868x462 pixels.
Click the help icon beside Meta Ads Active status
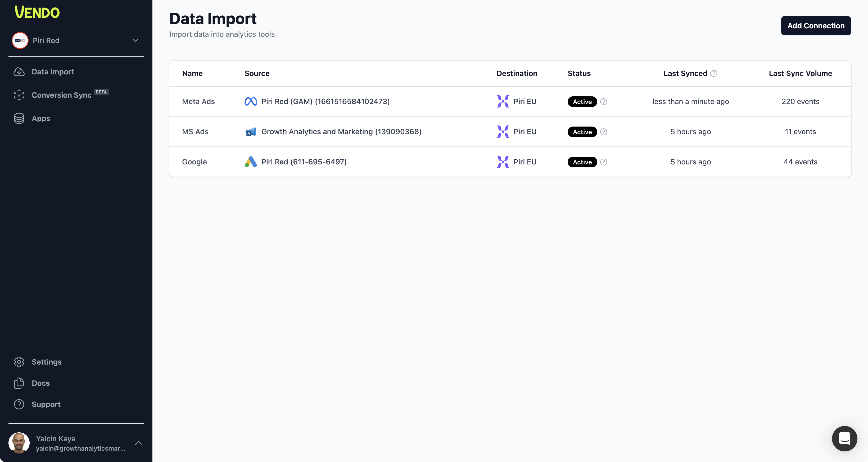(x=603, y=101)
